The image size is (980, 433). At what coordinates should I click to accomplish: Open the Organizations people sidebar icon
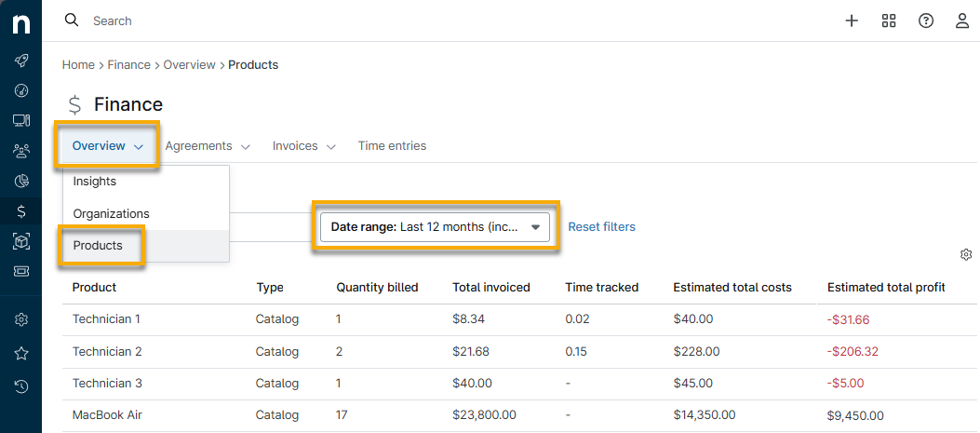20,151
